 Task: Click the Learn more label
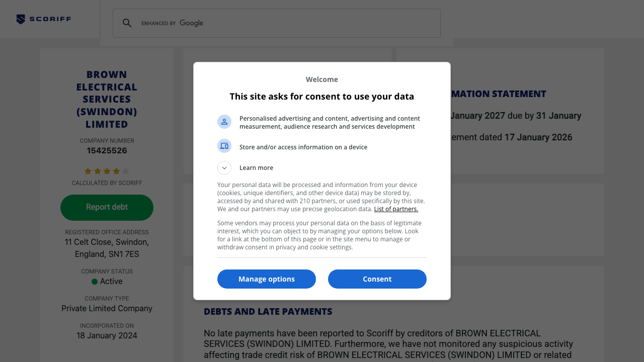point(256,168)
